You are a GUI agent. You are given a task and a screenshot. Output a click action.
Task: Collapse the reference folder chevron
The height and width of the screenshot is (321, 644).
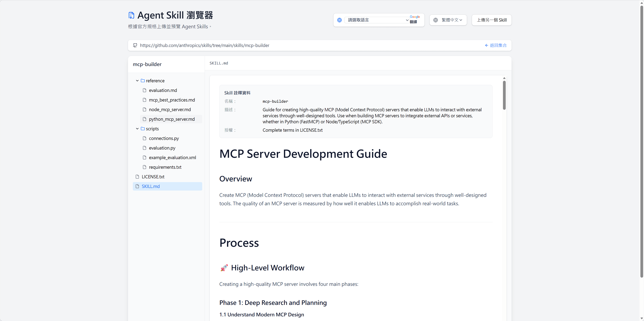point(137,81)
